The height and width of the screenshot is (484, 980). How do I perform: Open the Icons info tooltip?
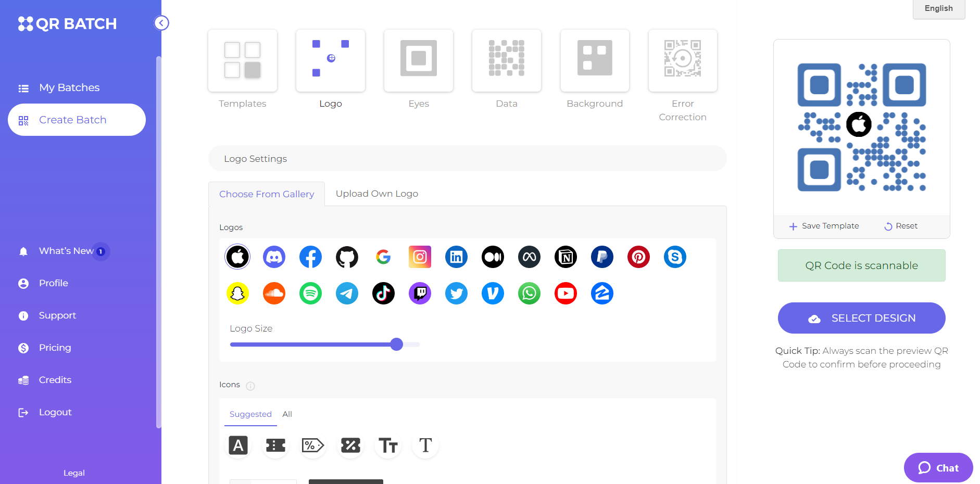pyautogui.click(x=250, y=386)
